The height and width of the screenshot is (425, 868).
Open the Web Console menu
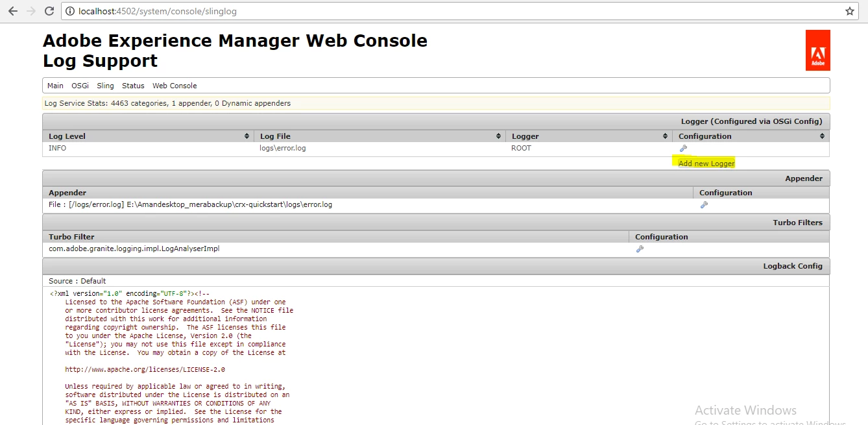pos(175,86)
